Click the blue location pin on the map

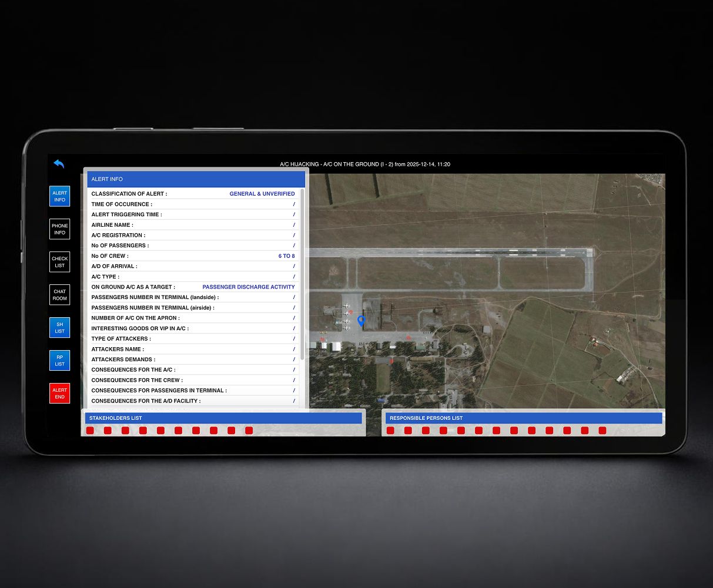tap(361, 321)
